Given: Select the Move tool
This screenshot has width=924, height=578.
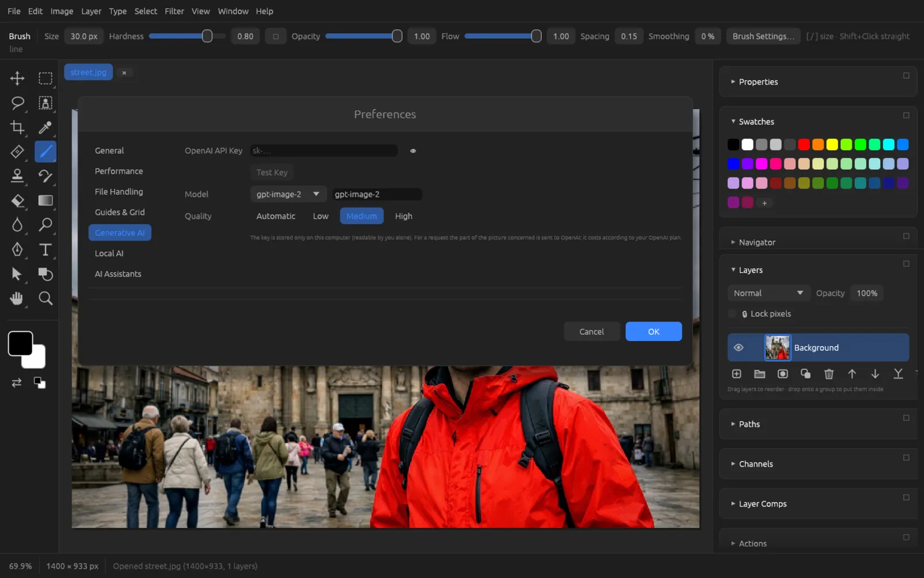Looking at the screenshot, I should (x=17, y=78).
